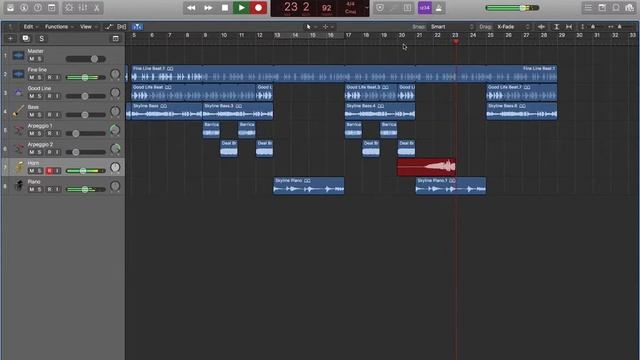Mute the Bass track
Image resolution: width=640 pixels, height=360 pixels.
(31, 115)
